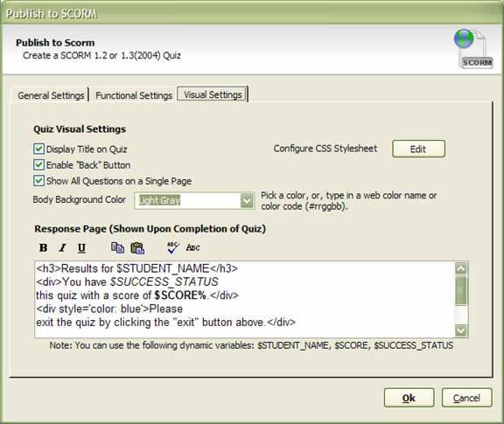504x424 pixels.
Task: Click the response editor scroll down arrow
Action: point(461,330)
